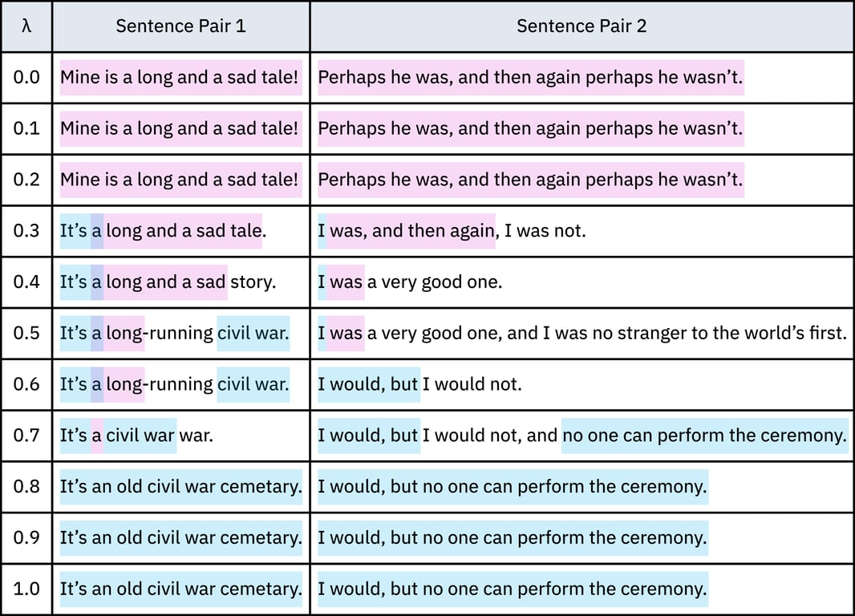Screen dimensions: 855x616
Task: Click "Perhaps he was…" sentence in row 0.2
Action: (x=530, y=180)
